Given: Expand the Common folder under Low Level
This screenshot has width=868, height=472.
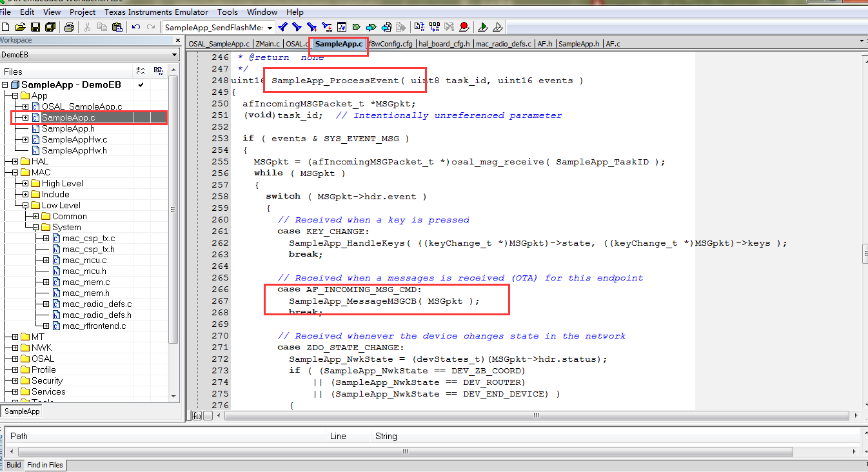Looking at the screenshot, I should (x=35, y=216).
